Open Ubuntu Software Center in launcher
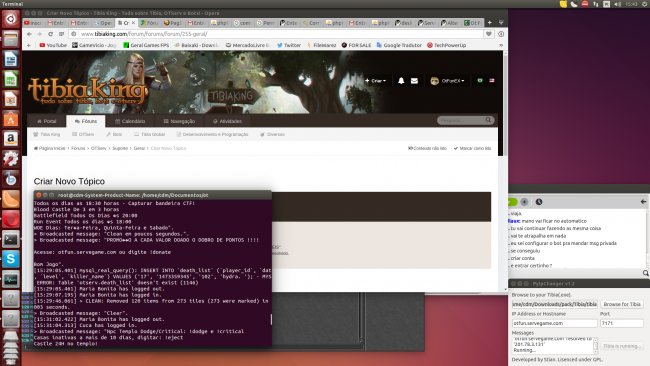Screen dimensions: 650x366 pyautogui.click(x=11, y=119)
